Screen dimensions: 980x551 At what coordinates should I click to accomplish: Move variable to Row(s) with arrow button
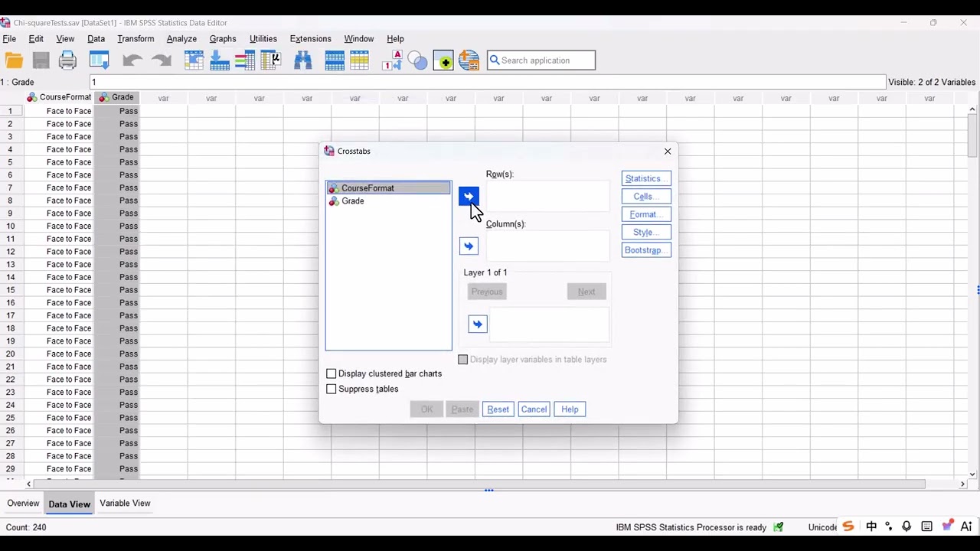[469, 197]
